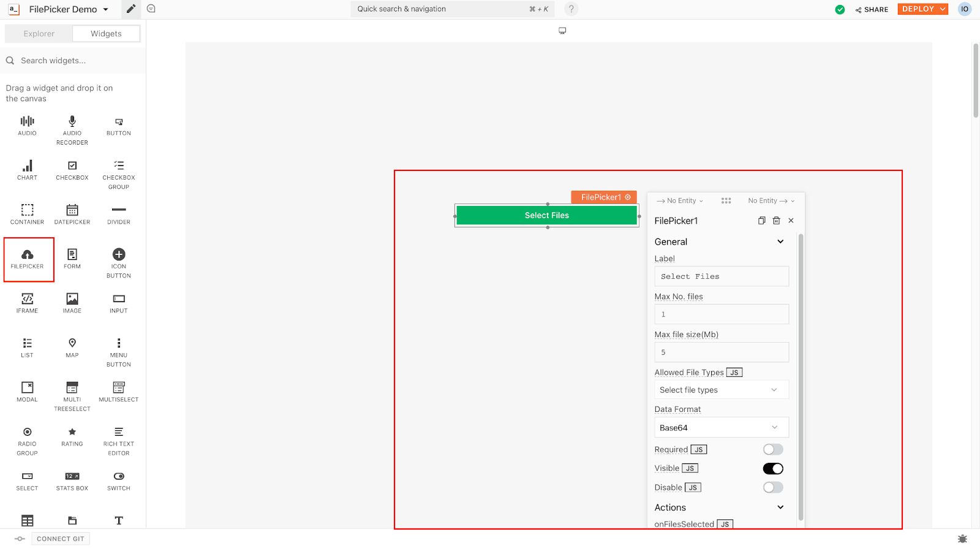Toggle the Disable switch on
The height and width of the screenshot is (548, 980).
point(772,488)
